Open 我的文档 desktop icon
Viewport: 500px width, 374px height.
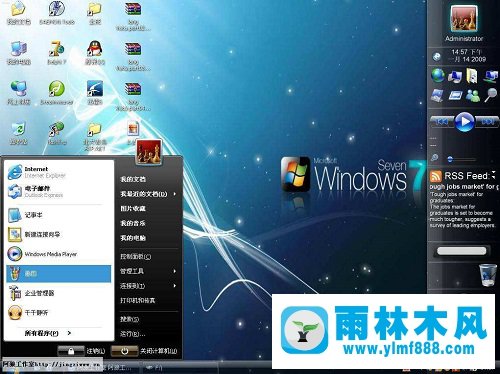19,13
